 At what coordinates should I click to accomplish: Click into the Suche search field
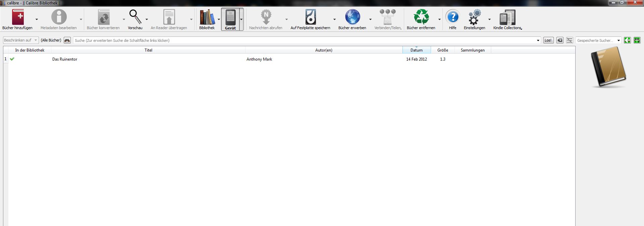click(304, 41)
